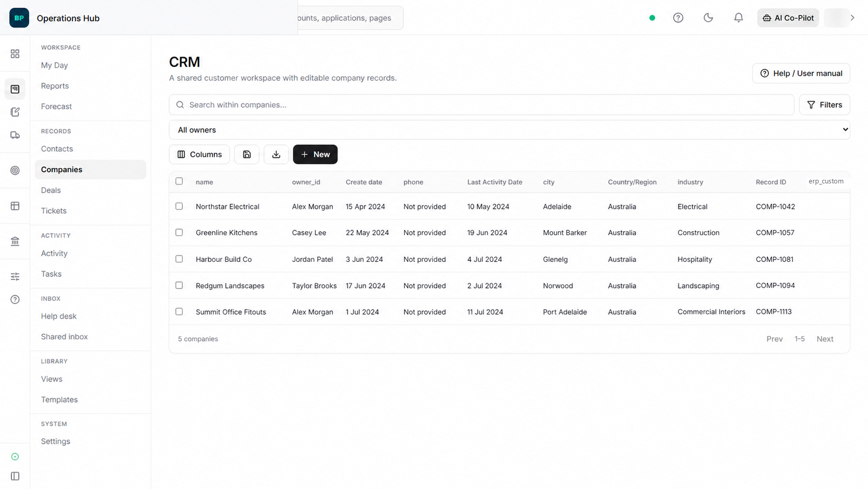This screenshot has height=489, width=868.
Task: Check the Redgum Landscapes row checkbox
Action: point(179,285)
